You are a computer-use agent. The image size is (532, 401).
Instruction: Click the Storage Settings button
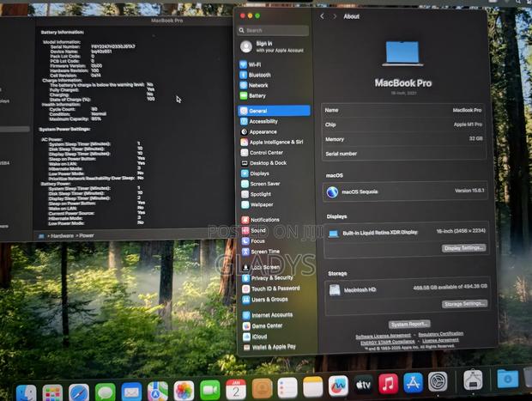pyautogui.click(x=464, y=304)
